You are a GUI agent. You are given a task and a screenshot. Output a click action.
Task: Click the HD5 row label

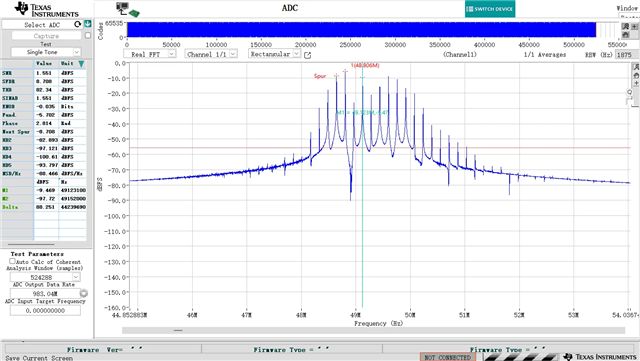point(7,165)
